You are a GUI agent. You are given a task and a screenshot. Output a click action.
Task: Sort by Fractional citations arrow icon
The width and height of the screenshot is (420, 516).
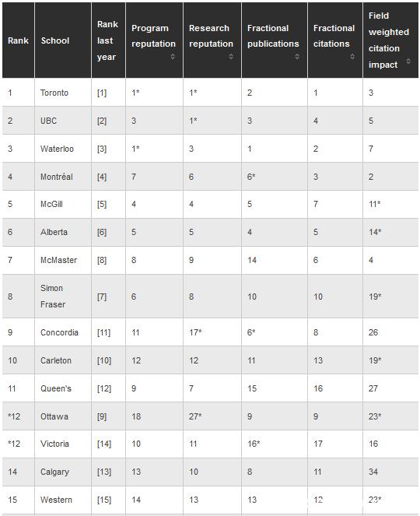(352, 57)
